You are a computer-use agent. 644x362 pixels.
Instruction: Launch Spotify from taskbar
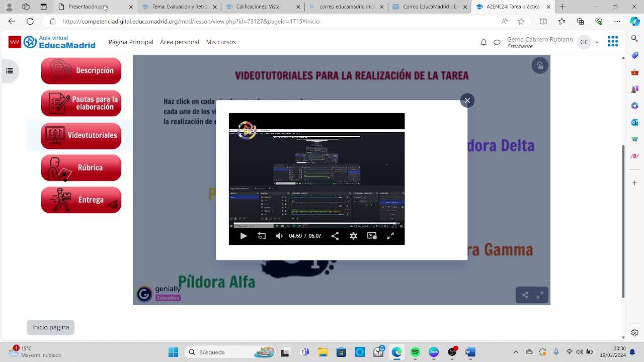click(415, 352)
